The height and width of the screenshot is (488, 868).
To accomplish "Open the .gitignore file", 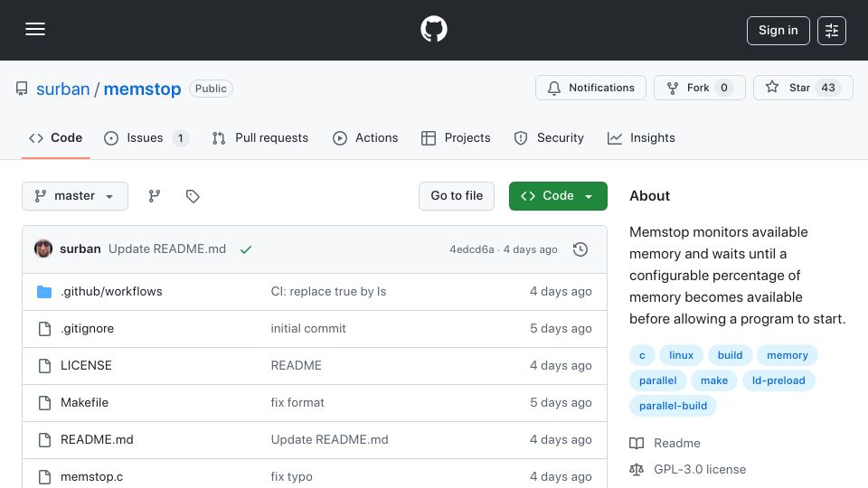I will (x=87, y=329).
